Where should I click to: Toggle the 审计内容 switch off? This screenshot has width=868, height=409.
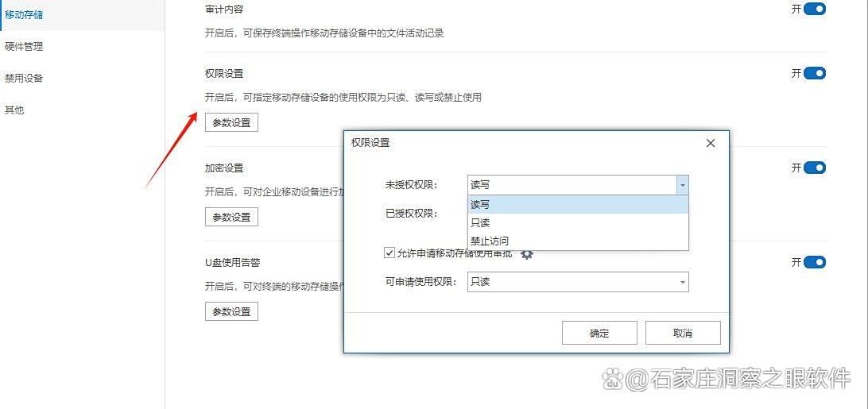tap(815, 10)
